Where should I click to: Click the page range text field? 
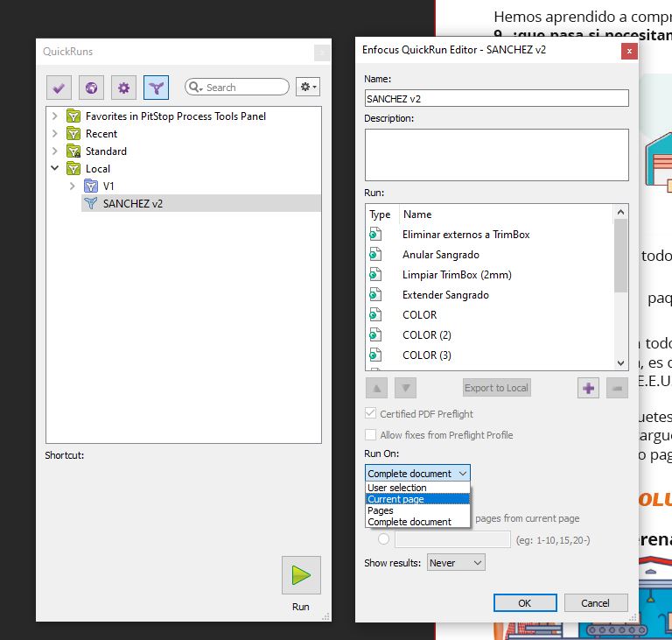(452, 539)
